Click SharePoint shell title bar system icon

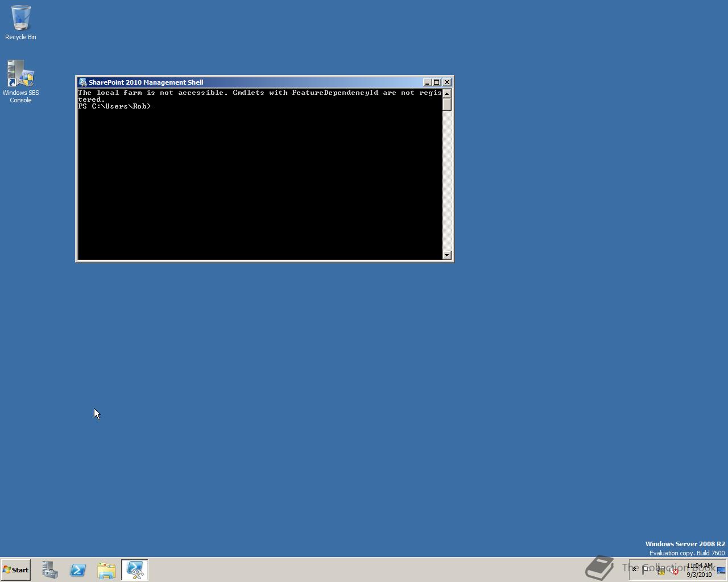82,82
